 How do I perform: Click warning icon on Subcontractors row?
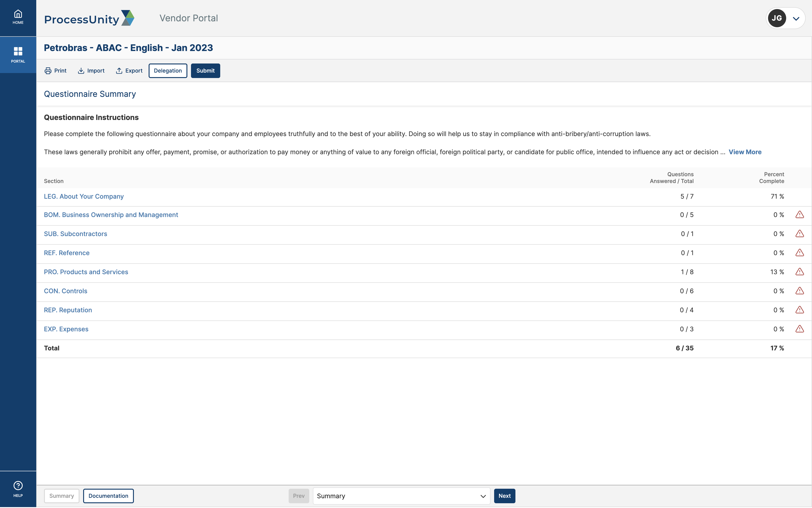pos(800,234)
